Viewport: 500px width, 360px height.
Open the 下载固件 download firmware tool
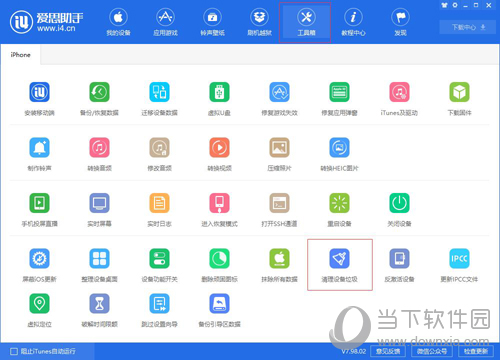pyautogui.click(x=459, y=99)
